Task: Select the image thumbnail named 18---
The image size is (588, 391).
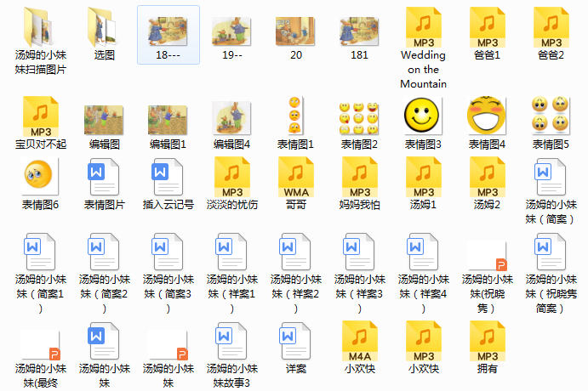Action: click(168, 31)
